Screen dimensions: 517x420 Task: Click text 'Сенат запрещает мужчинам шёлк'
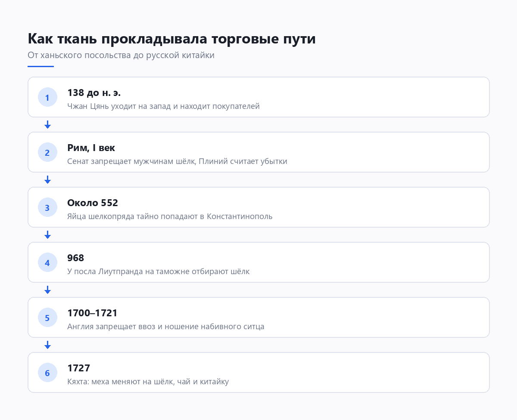click(132, 161)
